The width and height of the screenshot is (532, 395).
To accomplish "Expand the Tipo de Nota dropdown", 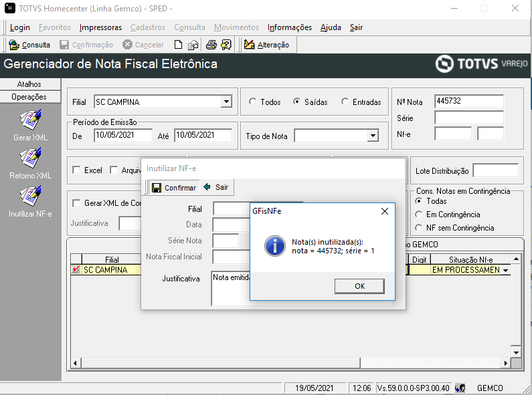I will coord(373,136).
